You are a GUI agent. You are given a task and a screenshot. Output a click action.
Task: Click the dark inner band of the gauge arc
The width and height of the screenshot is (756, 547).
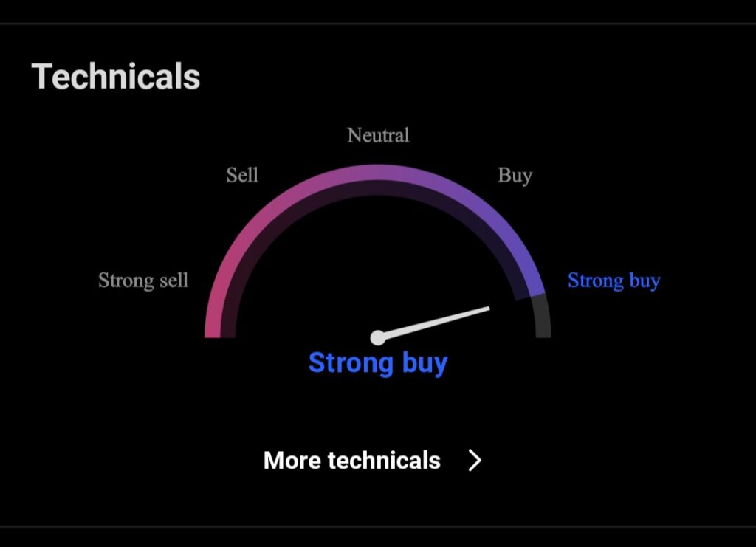[x=378, y=188]
